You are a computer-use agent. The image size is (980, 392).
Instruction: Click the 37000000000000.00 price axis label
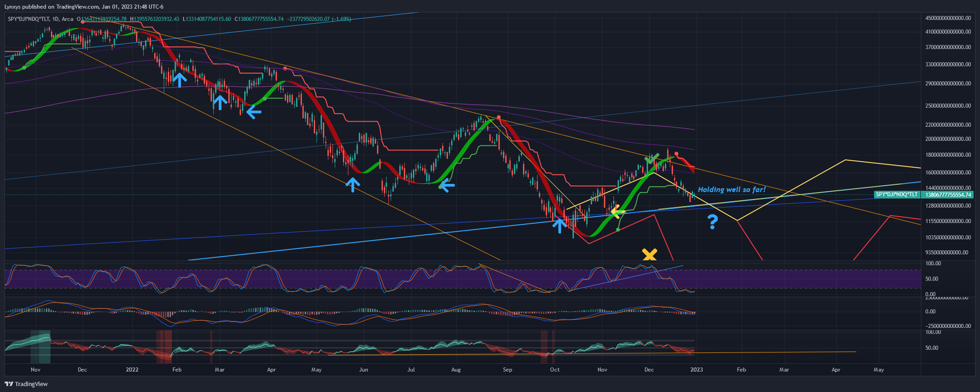(x=948, y=47)
